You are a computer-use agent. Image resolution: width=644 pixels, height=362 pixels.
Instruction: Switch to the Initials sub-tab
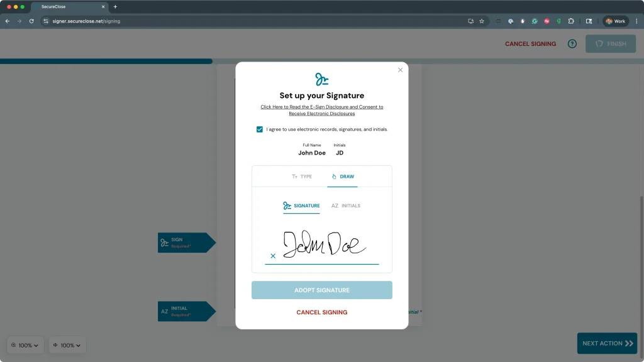click(x=346, y=206)
